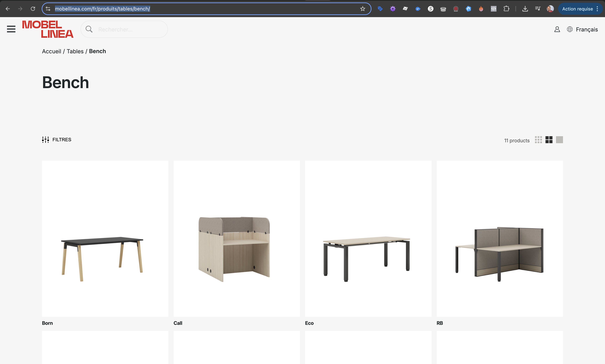This screenshot has height=364, width=605.
Task: Click the site information icon in address bar
Action: coord(48,9)
